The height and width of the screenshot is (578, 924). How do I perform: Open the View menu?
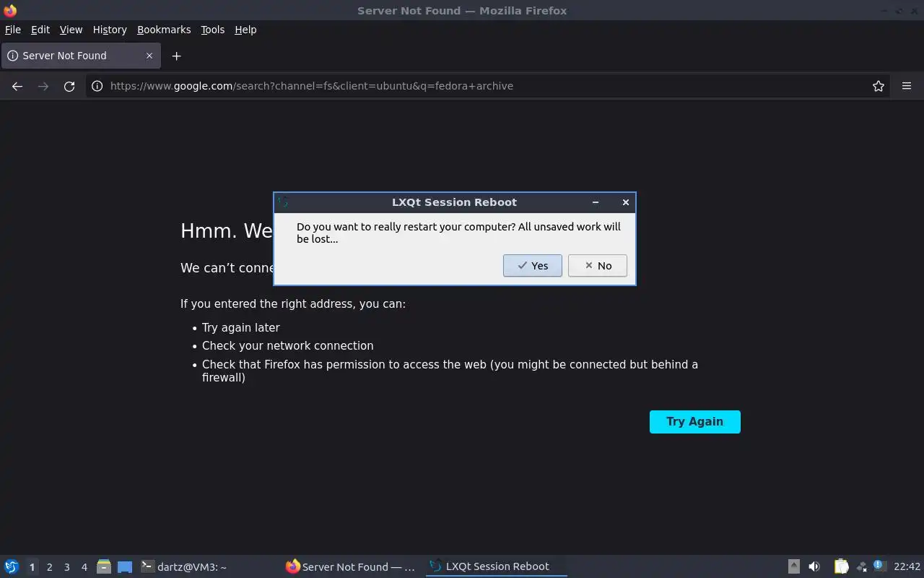tap(71, 30)
